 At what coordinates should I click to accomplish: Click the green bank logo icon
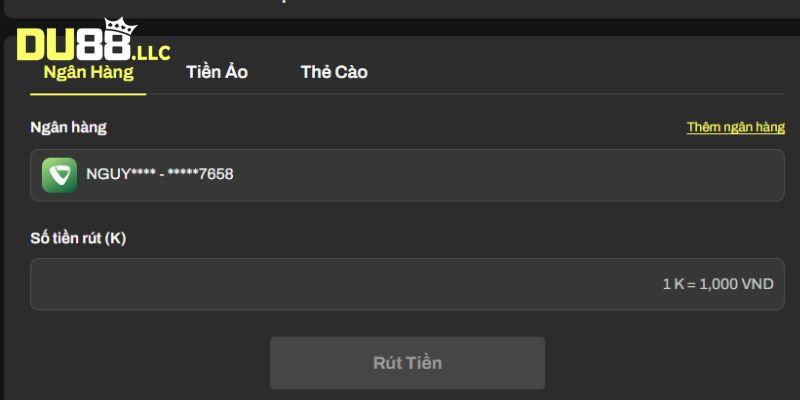60,175
